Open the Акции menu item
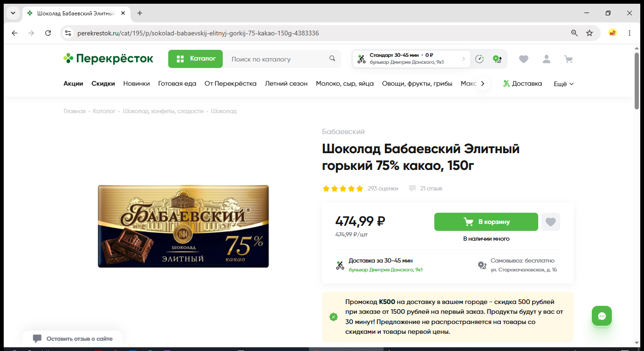 [73, 84]
